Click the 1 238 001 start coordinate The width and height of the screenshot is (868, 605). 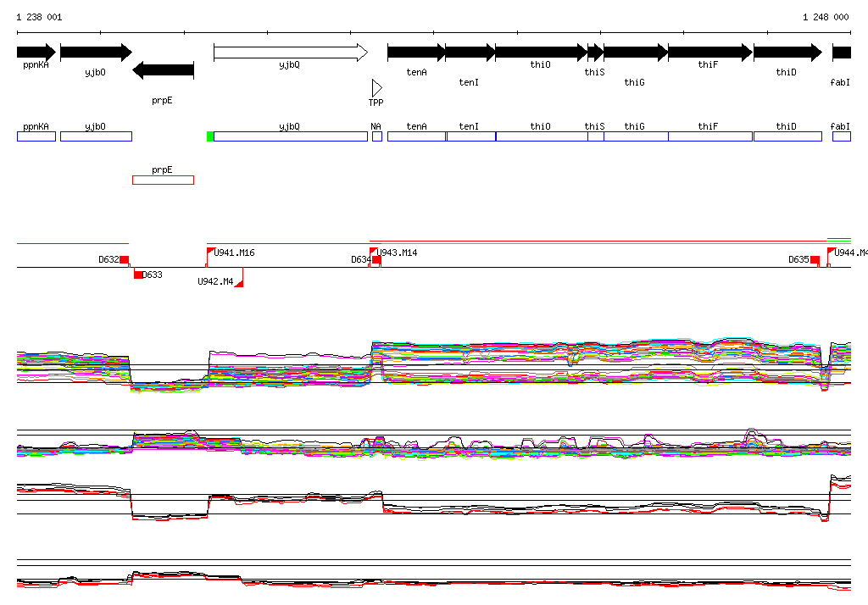coord(39,17)
